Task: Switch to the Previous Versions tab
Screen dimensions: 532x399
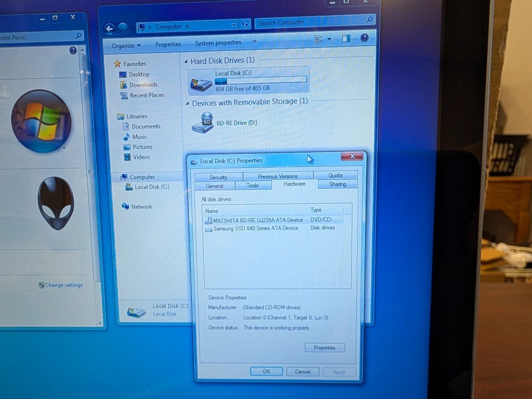Action: [278, 176]
